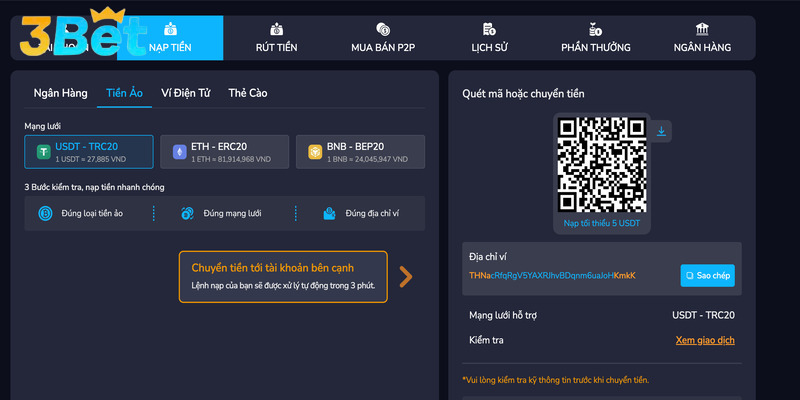800x400 pixels.
Task: Open the Phần Thưởng rewards tab
Action: (x=596, y=38)
